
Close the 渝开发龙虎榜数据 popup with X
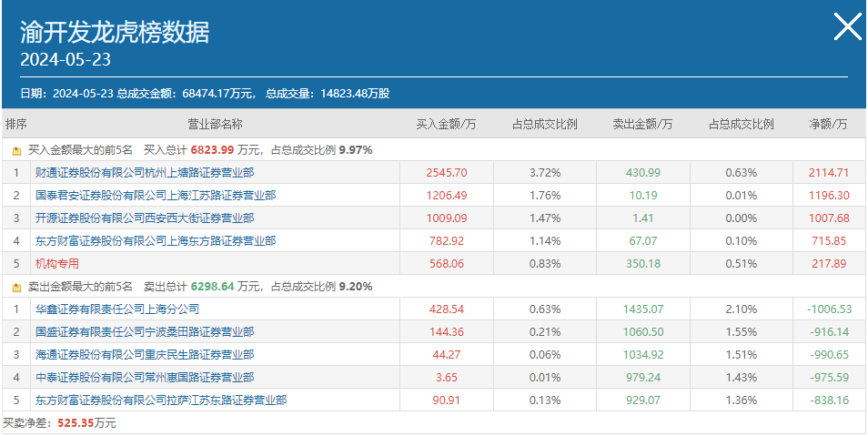(x=847, y=26)
